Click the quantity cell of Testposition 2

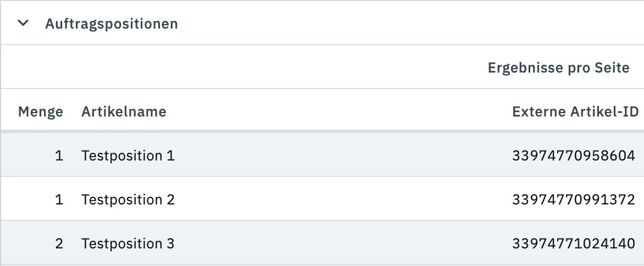pos(59,199)
